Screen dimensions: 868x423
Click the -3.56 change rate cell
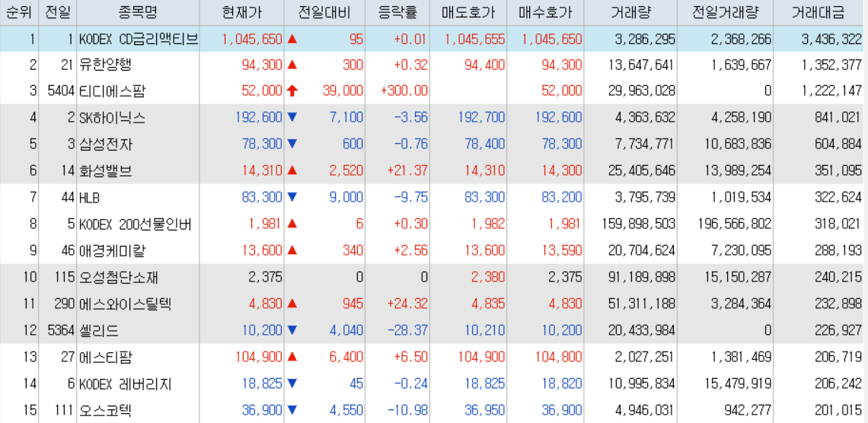[x=411, y=118]
